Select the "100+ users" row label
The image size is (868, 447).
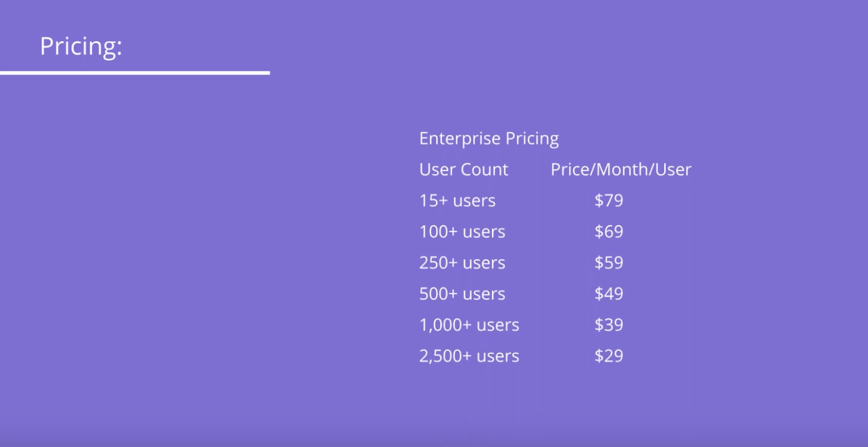pyautogui.click(x=462, y=232)
